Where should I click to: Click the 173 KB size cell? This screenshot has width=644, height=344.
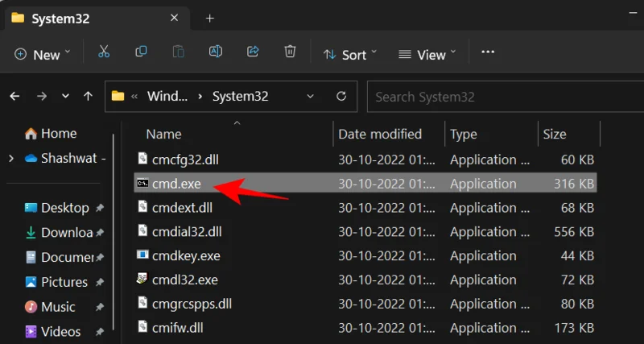tap(574, 328)
